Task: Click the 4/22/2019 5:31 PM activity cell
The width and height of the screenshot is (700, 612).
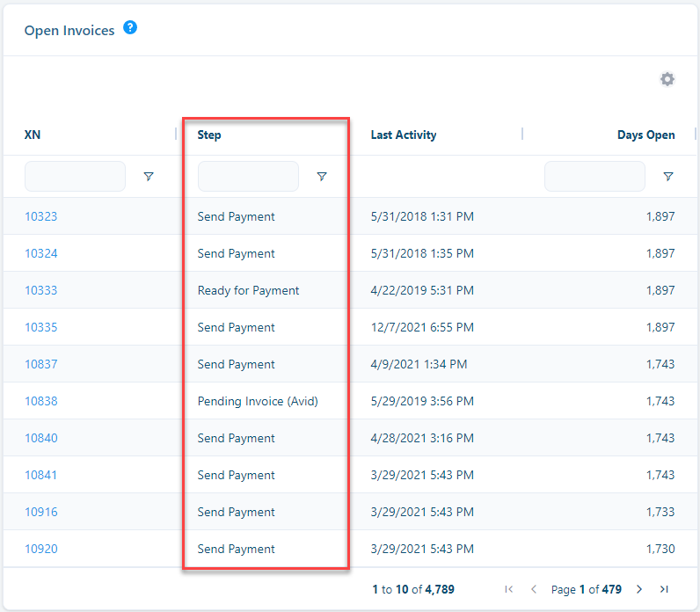Action: 422,290
